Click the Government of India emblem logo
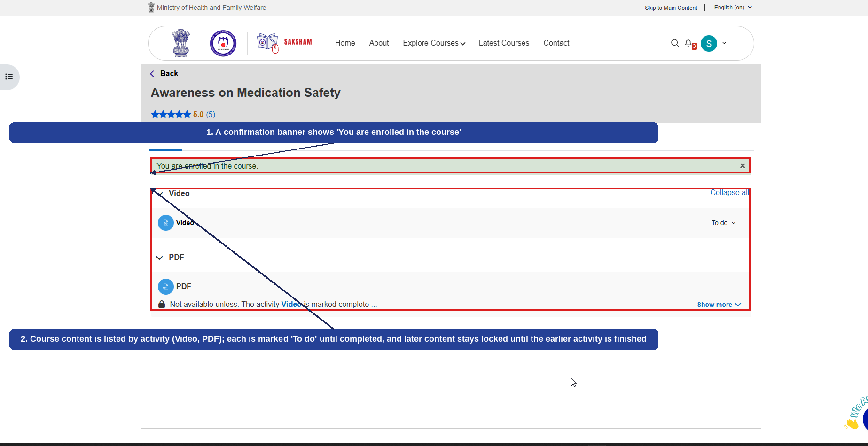 pos(180,43)
